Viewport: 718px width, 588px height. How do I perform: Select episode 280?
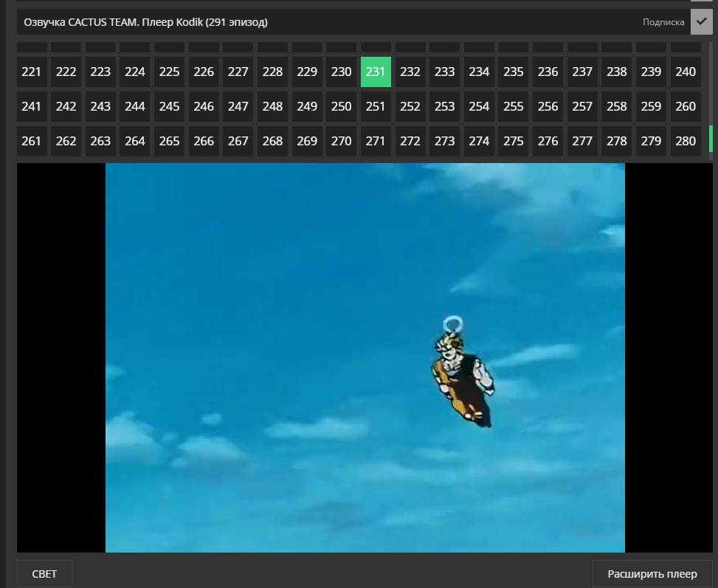(686, 141)
